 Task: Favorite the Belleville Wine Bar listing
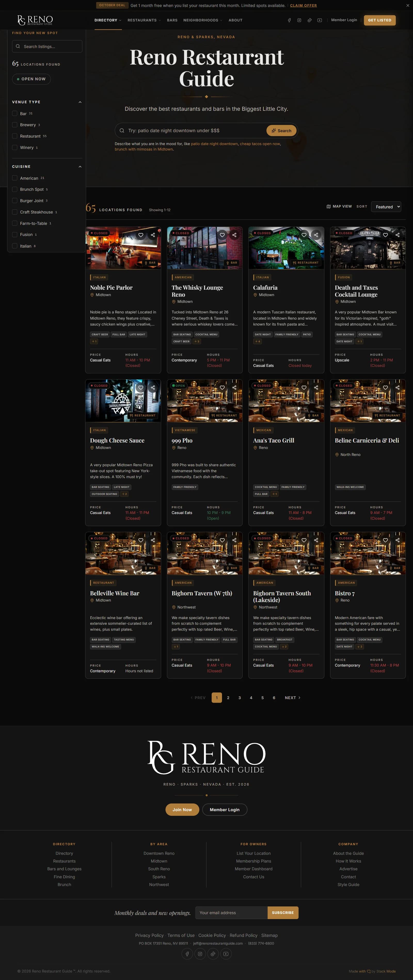pos(141,540)
